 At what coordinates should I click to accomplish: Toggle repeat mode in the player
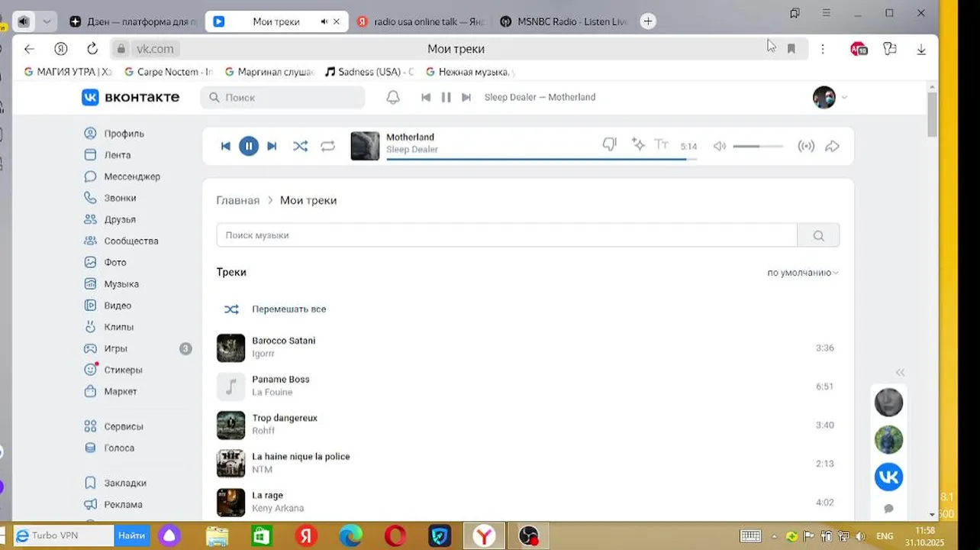point(328,146)
